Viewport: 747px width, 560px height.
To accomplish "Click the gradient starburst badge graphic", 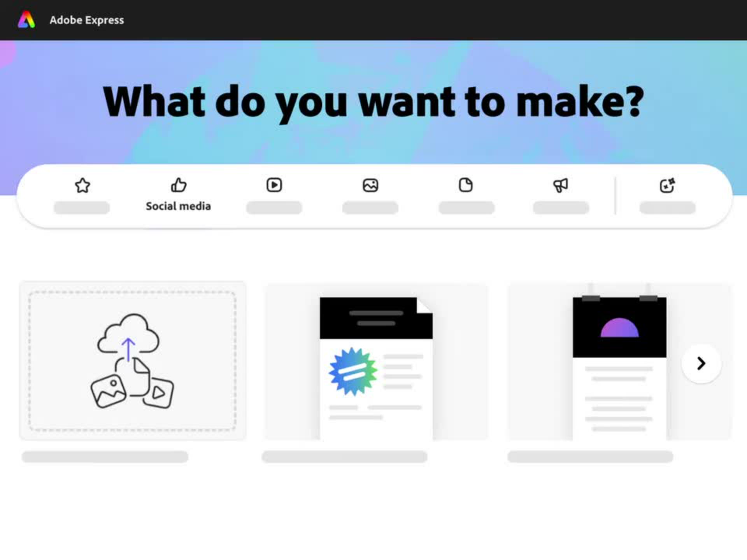I will pos(353,371).
